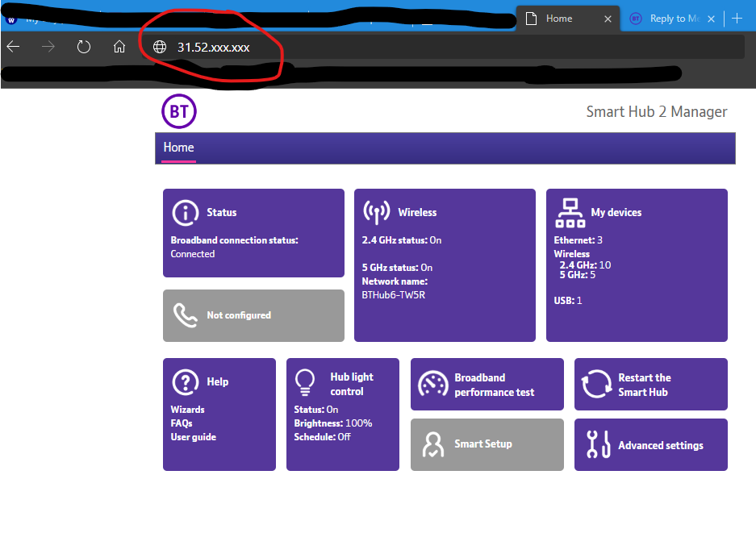This screenshot has width=756, height=554.
Task: Open the FAQs help link
Action: [182, 423]
